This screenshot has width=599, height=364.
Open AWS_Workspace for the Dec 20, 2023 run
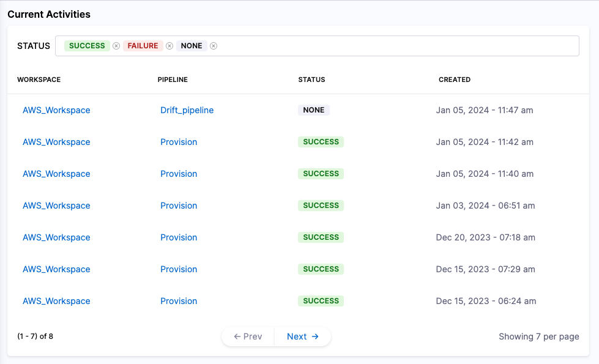coord(56,237)
